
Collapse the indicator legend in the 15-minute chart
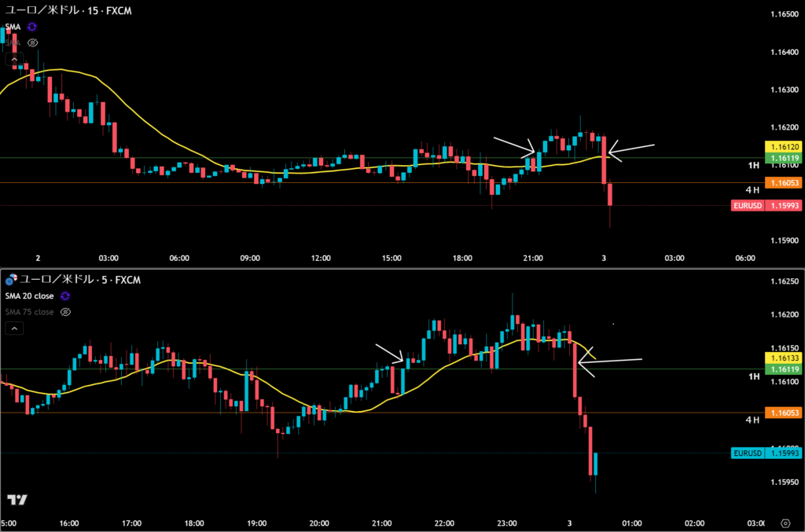(x=13, y=59)
